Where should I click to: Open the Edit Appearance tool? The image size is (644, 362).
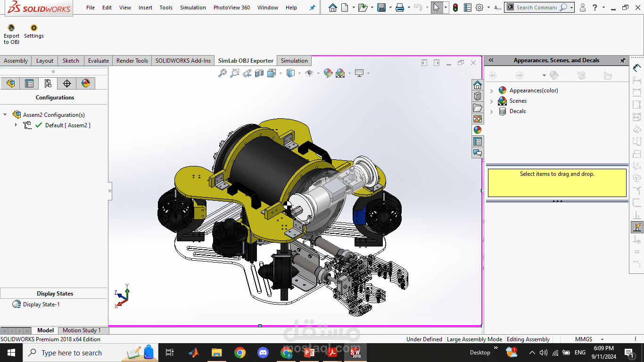pos(328,73)
